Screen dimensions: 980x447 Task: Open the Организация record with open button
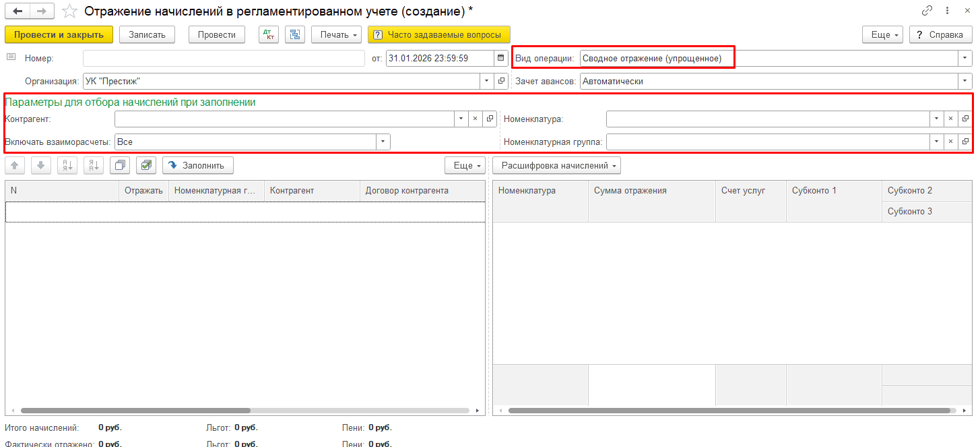tap(501, 82)
